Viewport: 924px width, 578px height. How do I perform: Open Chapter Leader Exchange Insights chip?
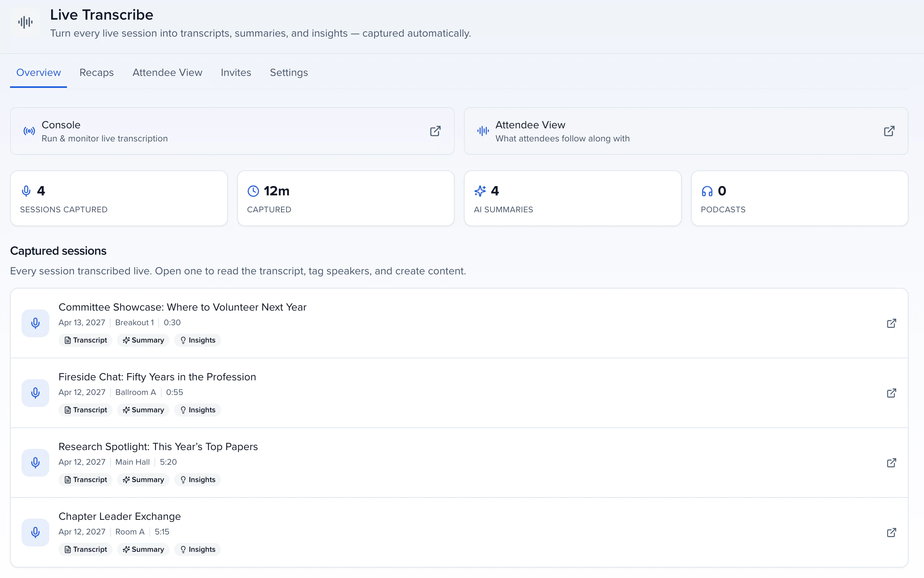pyautogui.click(x=198, y=549)
